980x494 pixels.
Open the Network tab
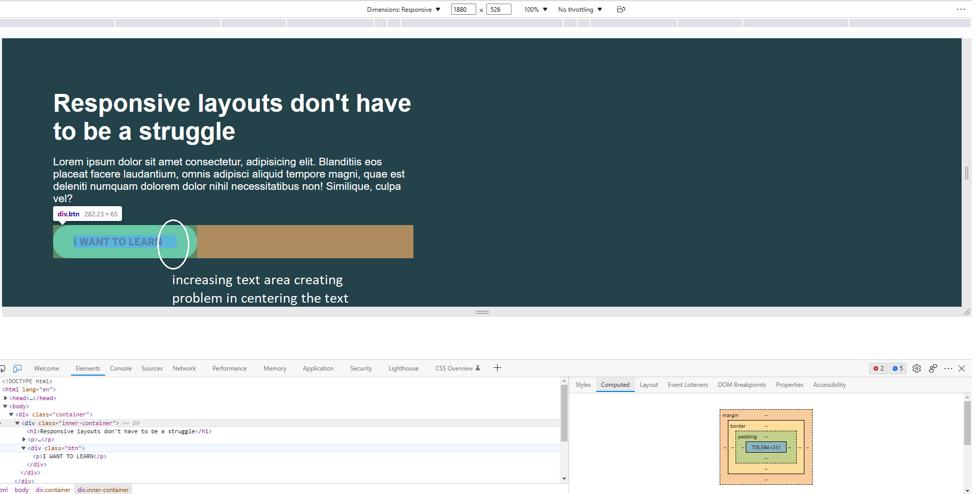(x=184, y=368)
